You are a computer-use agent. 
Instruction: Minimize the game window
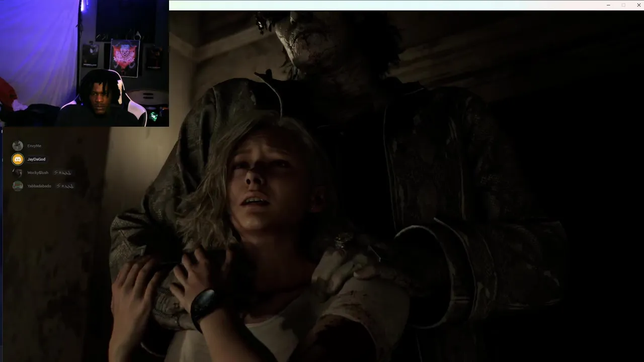click(608, 5)
